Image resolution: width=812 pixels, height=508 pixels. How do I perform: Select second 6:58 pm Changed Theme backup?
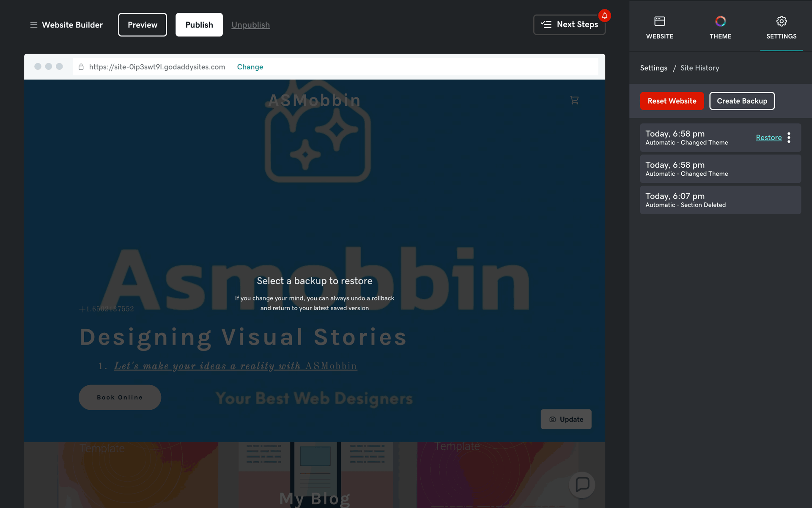[x=721, y=169]
